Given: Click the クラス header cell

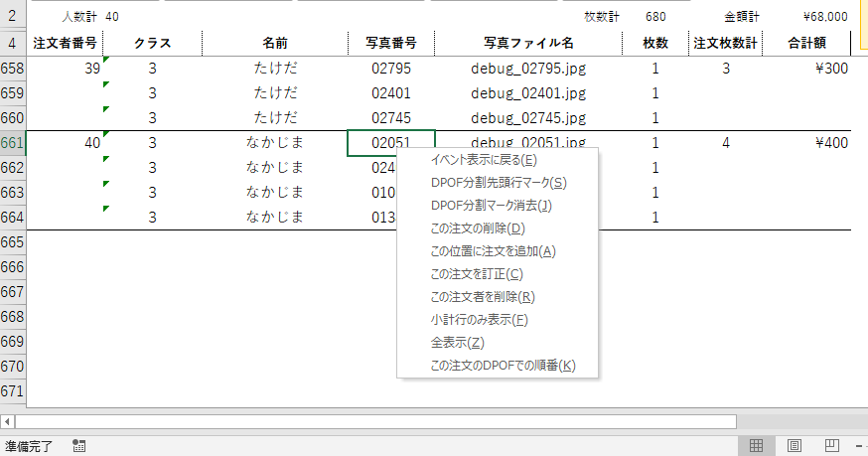Looking at the screenshot, I should [x=152, y=43].
